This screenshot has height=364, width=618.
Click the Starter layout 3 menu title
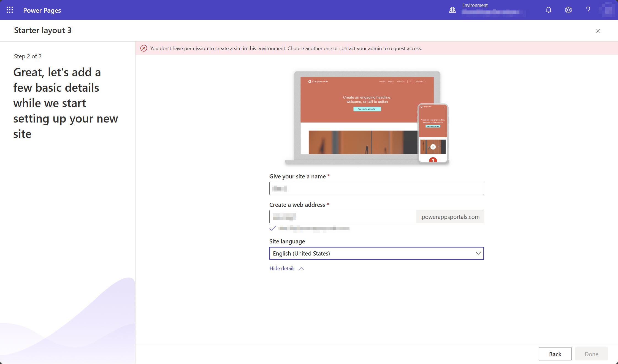click(x=42, y=30)
